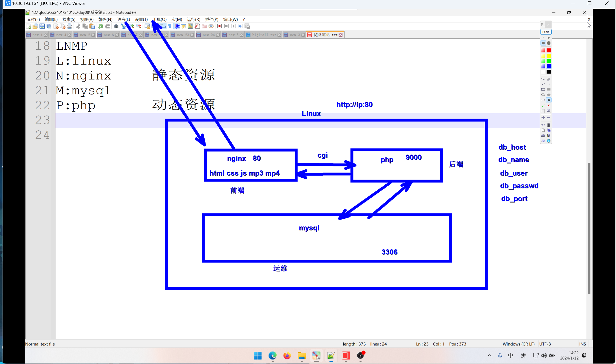Viewport: 616px width, 364px height.
Task: Click the Stop macro recording icon
Action: 226,26
